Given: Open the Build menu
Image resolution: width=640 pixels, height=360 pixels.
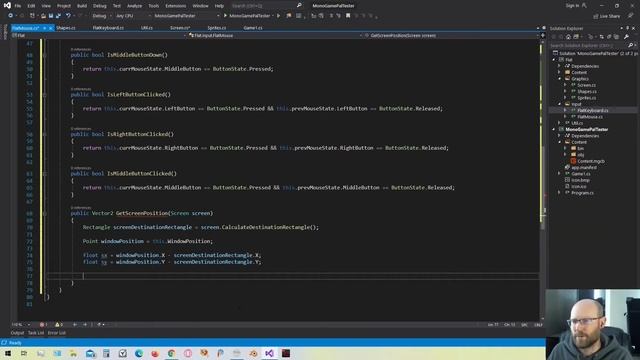Looking at the screenshot, I should (x=82, y=6).
